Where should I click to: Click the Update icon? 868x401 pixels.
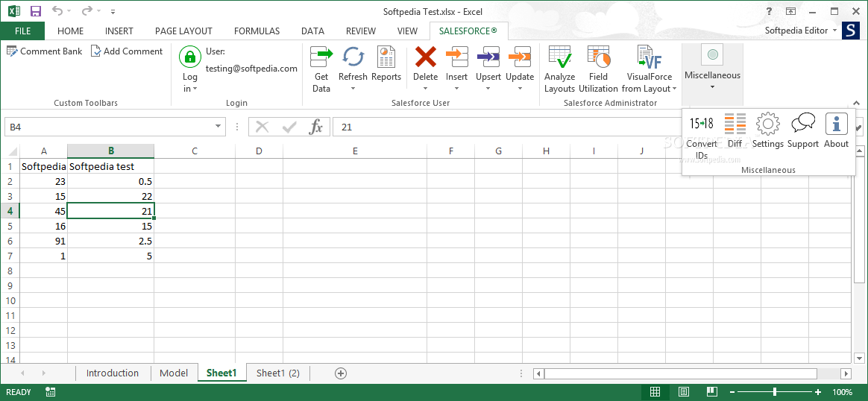coord(520,57)
